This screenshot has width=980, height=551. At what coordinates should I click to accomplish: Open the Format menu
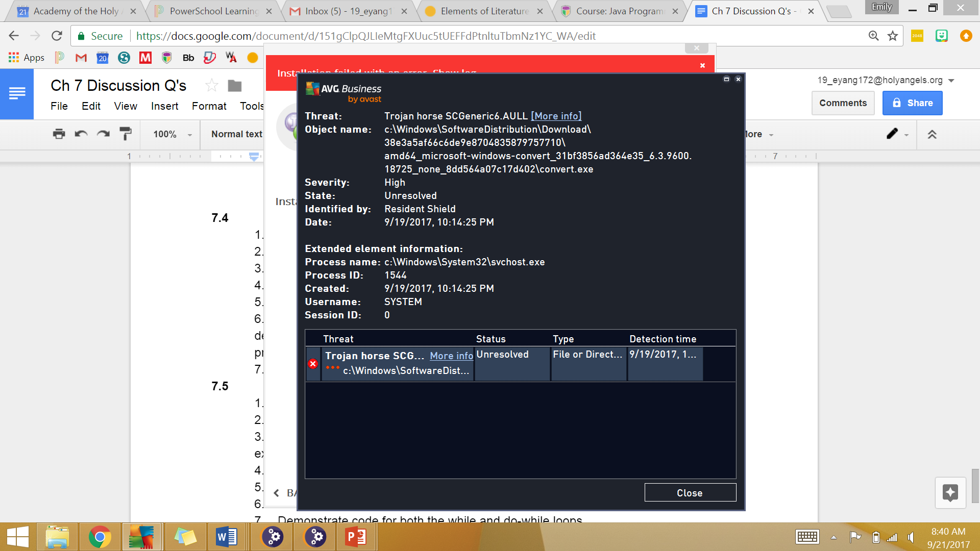(209, 106)
